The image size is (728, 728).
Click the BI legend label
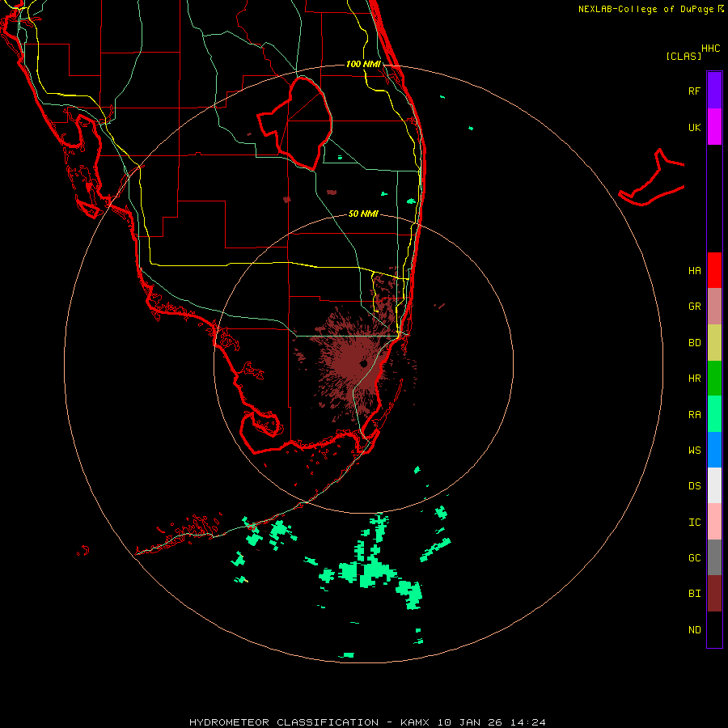tap(694, 594)
